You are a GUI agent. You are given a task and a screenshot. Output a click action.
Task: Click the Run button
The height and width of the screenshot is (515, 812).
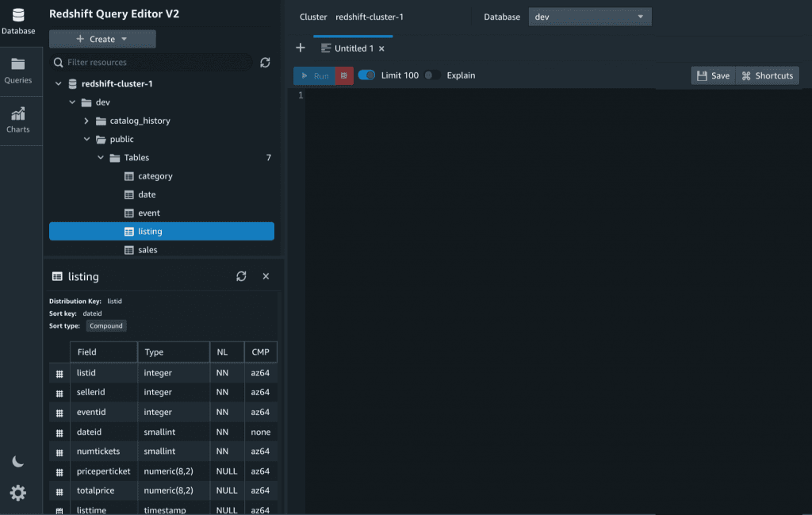tap(316, 75)
